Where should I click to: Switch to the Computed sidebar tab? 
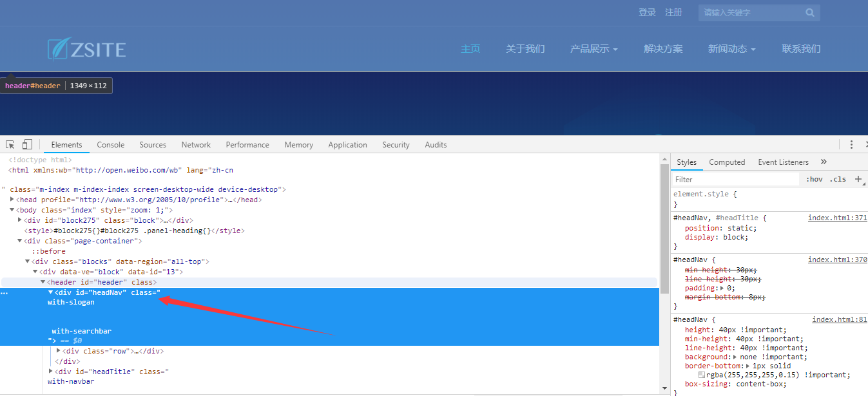pyautogui.click(x=727, y=162)
